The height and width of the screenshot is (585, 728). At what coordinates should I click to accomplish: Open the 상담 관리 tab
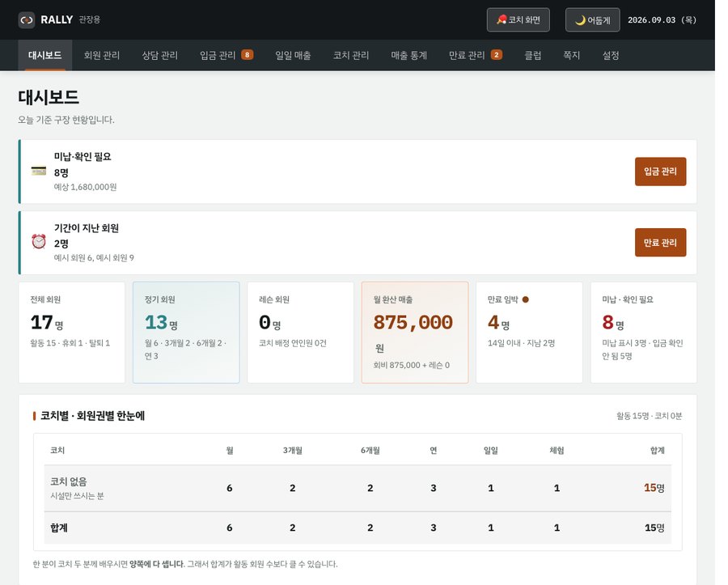159,55
